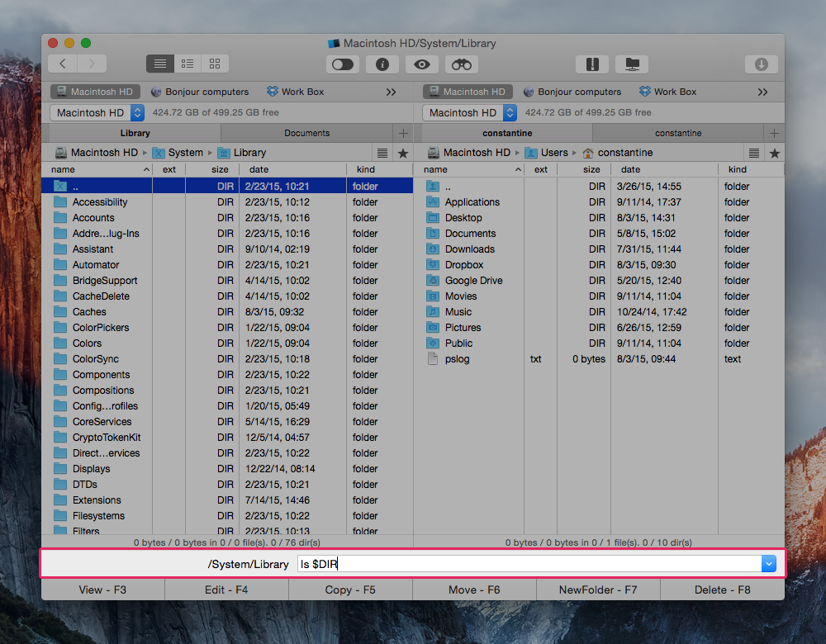Image resolution: width=826 pixels, height=644 pixels.
Task: Select Bonjour computers in left favorites bar
Action: click(200, 92)
